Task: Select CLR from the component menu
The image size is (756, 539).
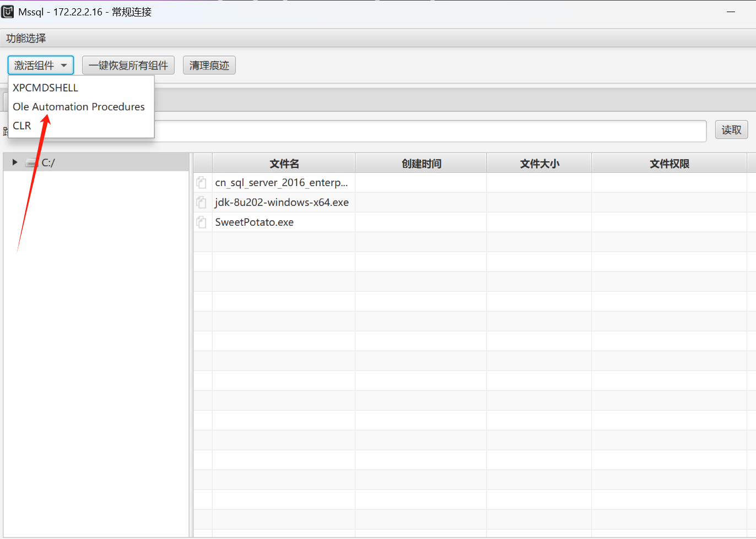Action: click(x=22, y=126)
